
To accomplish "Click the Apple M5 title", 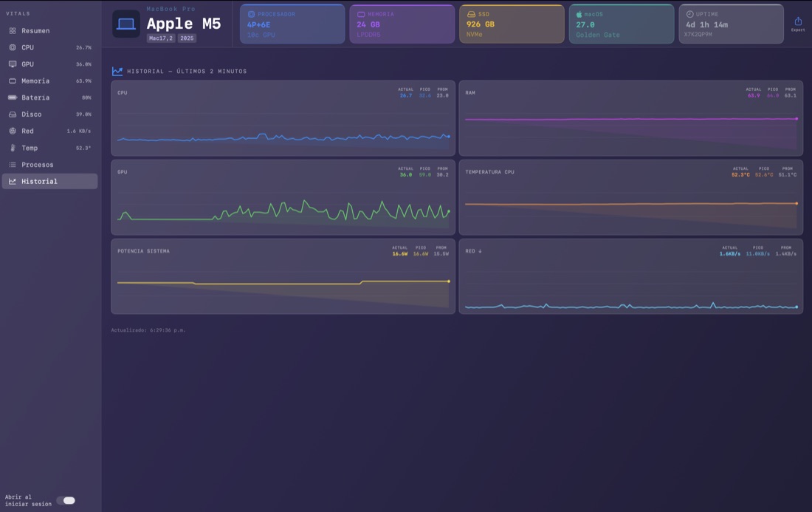I will [184, 24].
